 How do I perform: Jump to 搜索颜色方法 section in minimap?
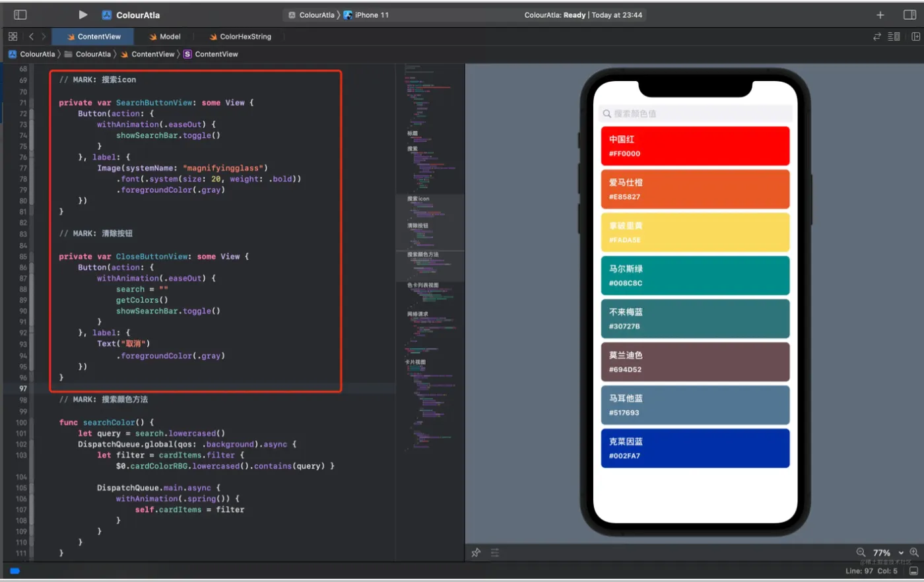pos(422,254)
